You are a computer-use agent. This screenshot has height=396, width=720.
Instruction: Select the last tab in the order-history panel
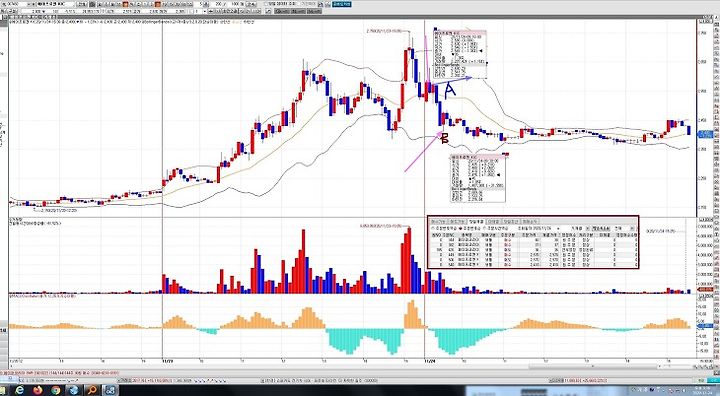(x=530, y=221)
